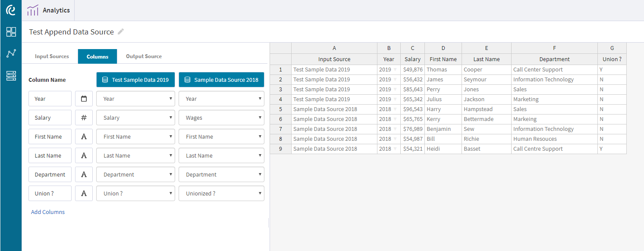Screen dimensions: 644x251
Task: Switch to the Input Sources tab
Action: point(53,56)
